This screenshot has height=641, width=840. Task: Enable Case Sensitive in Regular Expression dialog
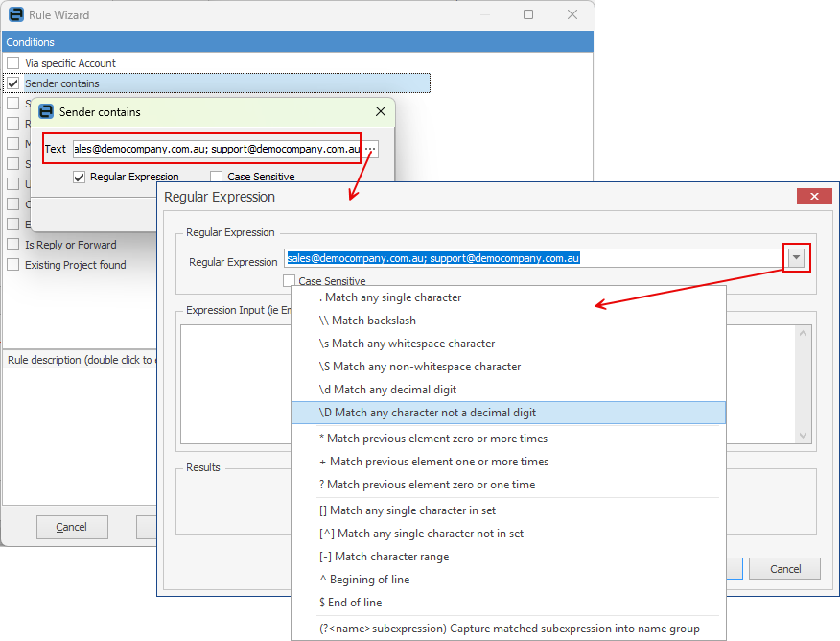(290, 280)
